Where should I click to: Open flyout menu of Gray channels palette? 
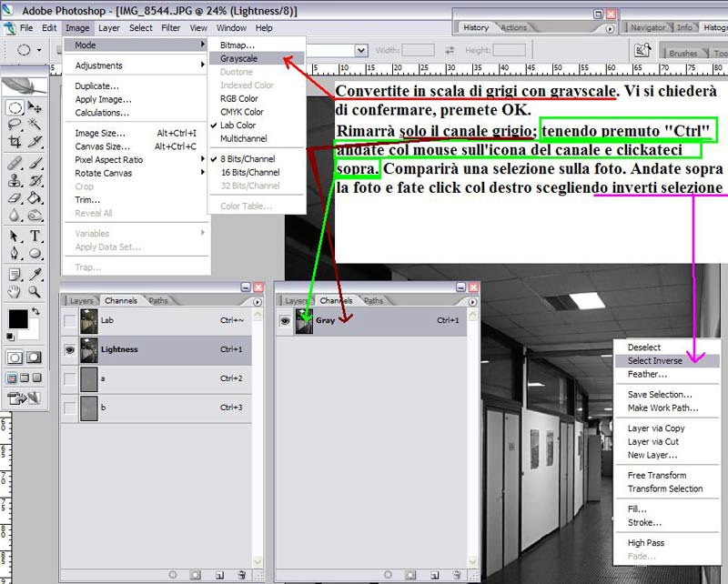(x=472, y=302)
